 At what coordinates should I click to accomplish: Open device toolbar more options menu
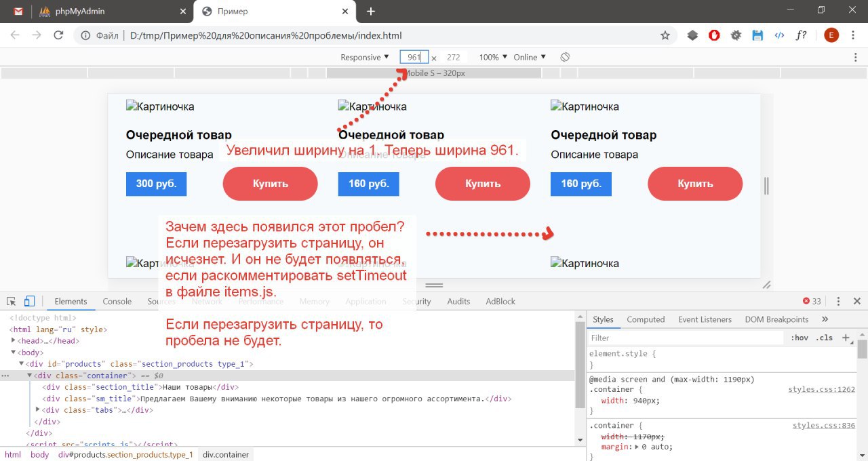(855, 58)
